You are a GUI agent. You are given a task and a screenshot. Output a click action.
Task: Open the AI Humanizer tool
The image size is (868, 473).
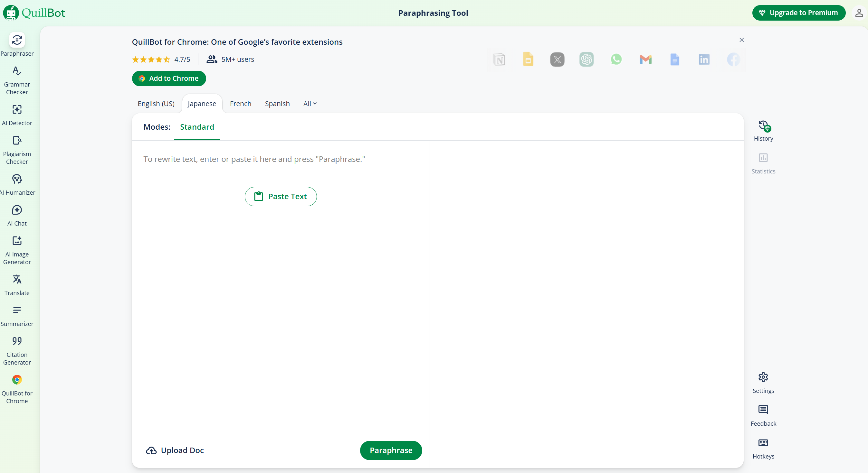17,184
